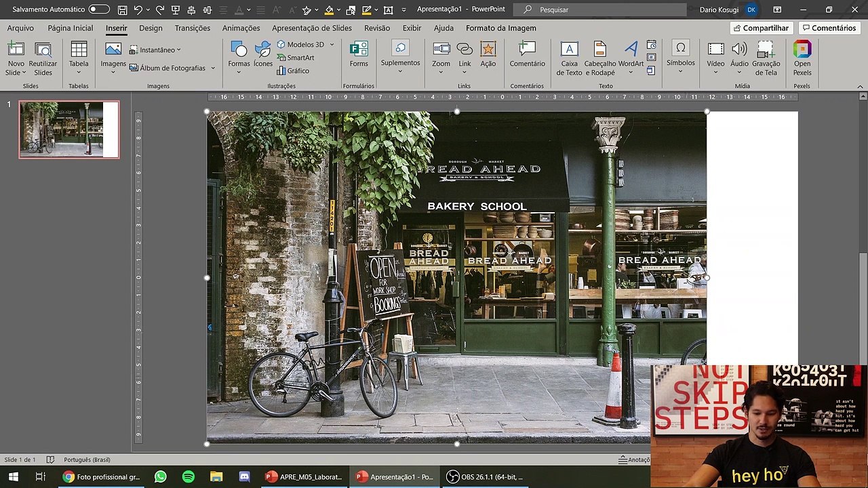Insert a Caixa de Texto
The width and height of the screenshot is (868, 488).
pyautogui.click(x=569, y=58)
